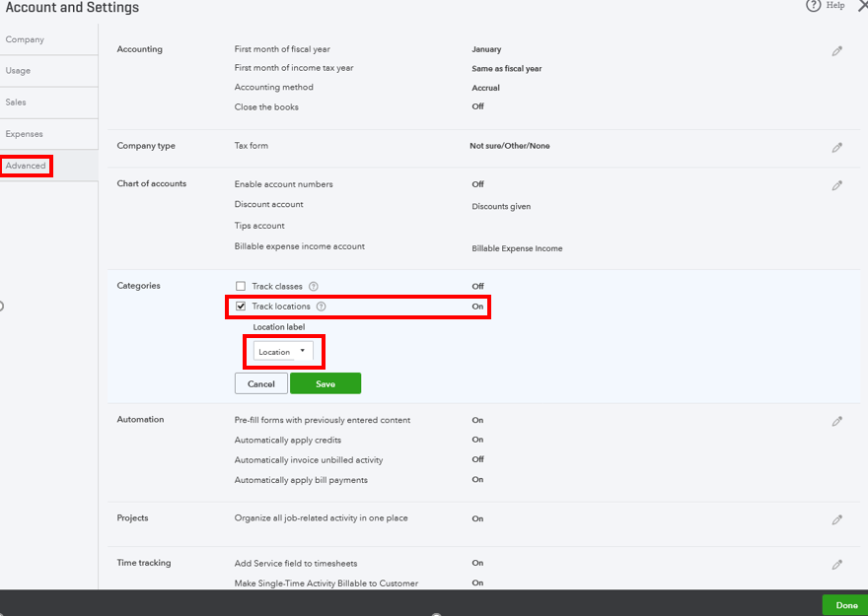Click 'Pre-fill forms with previously entered content'
Image resolution: width=868 pixels, height=616 pixels.
pos(323,420)
